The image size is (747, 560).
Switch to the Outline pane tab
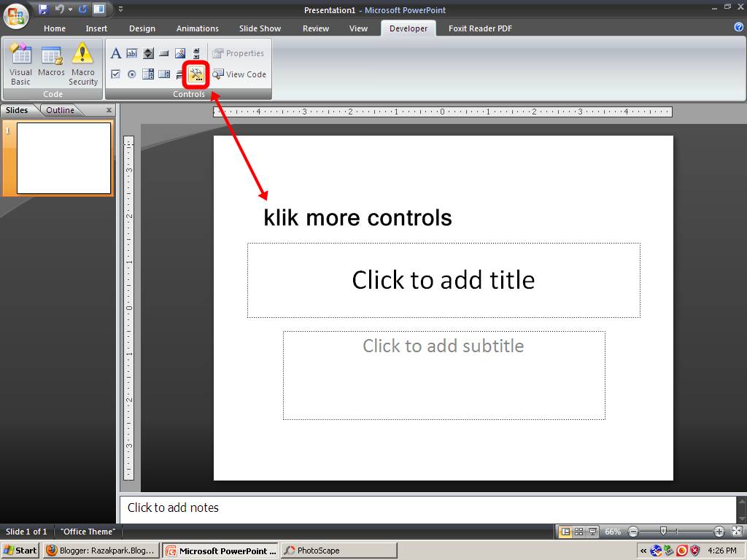click(x=60, y=110)
